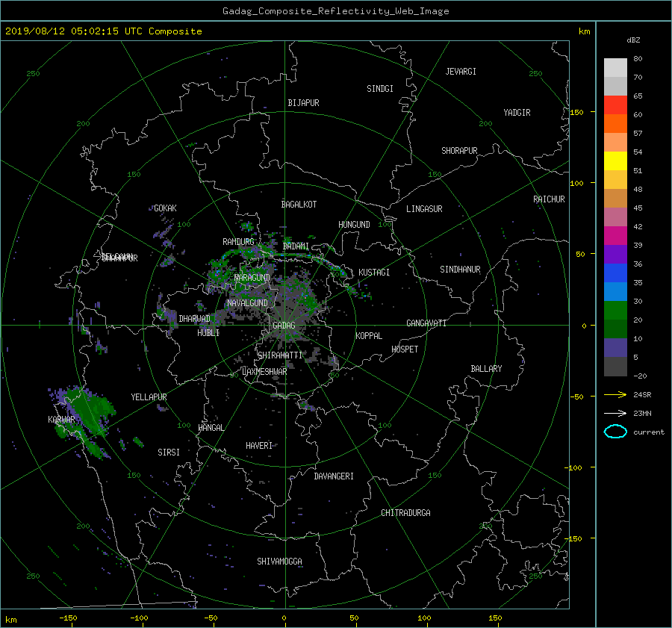The image size is (672, 628).
Task: Click the HOSPET city label
Action: [405, 349]
